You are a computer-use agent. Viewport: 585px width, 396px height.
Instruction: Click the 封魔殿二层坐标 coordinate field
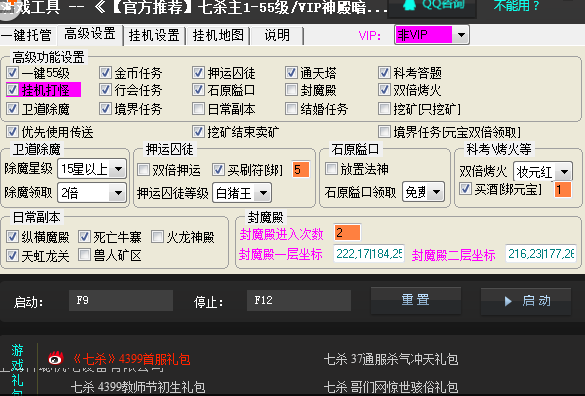point(541,254)
